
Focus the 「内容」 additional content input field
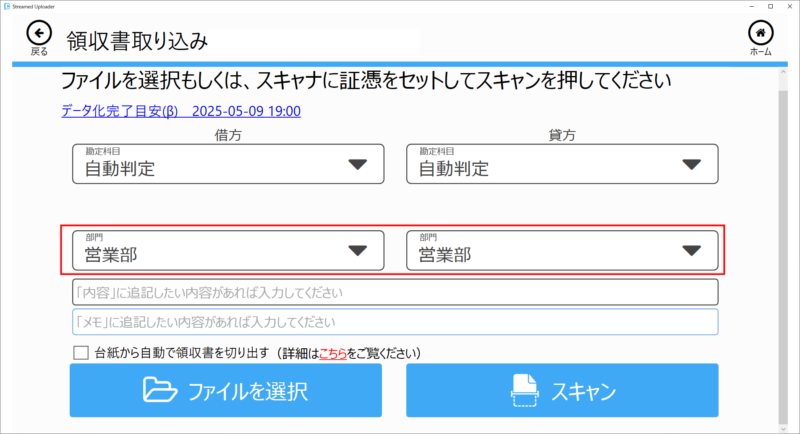coord(395,292)
